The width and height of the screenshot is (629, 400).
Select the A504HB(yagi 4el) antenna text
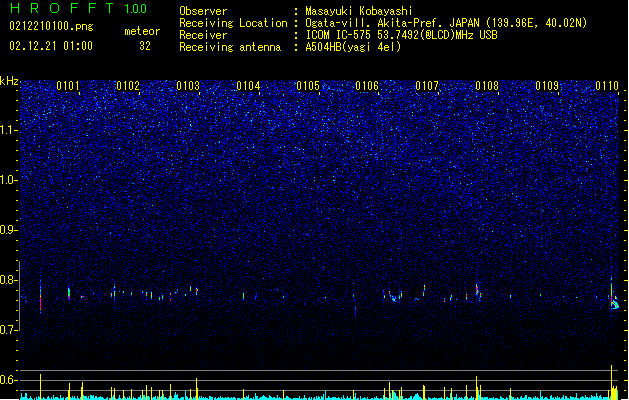353,47
